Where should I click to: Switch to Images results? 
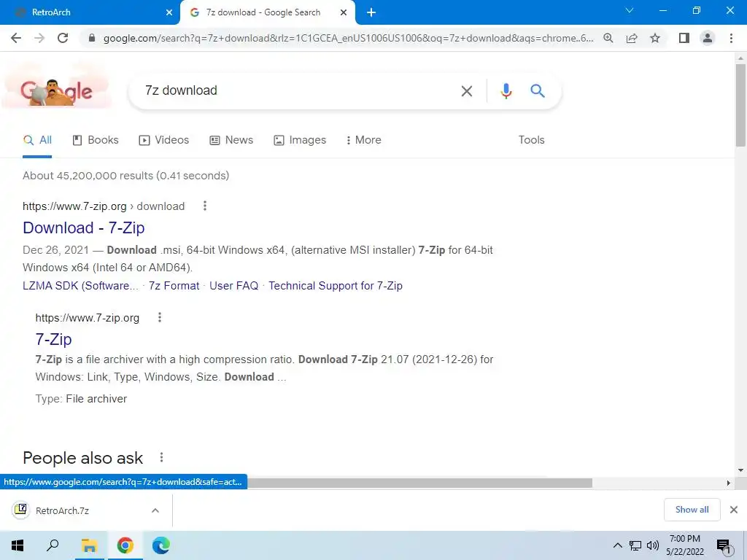[300, 140]
